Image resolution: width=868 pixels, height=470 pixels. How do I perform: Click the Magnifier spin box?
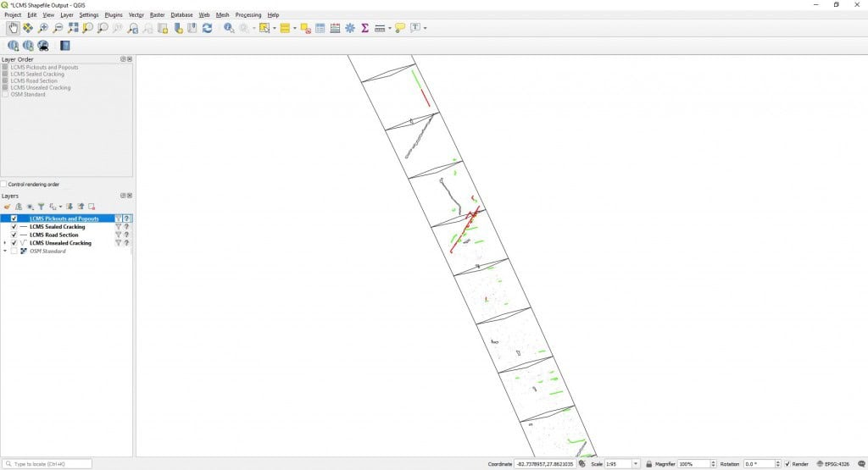(697, 464)
